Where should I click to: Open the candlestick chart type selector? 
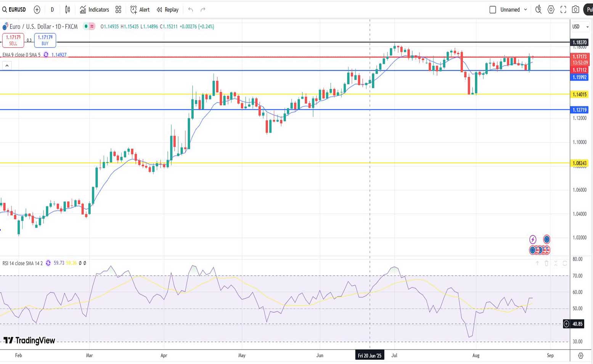pos(67,10)
